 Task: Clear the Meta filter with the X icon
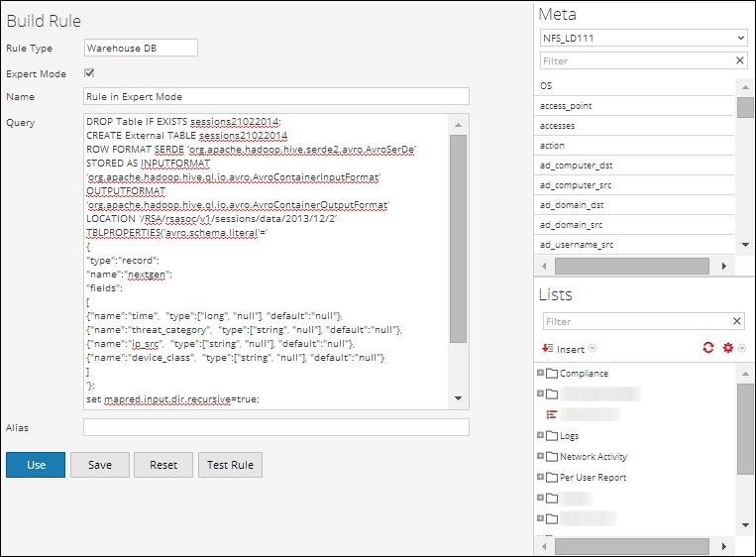click(740, 60)
